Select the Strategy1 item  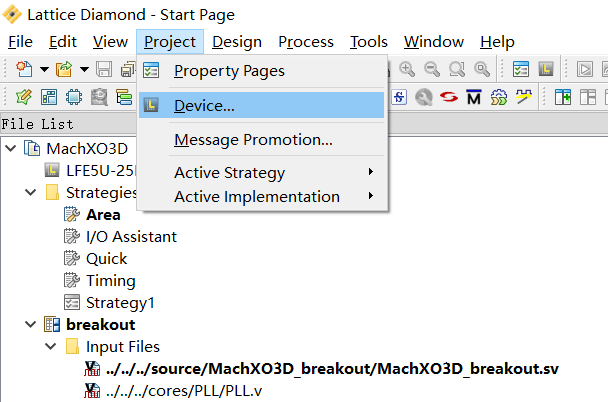120,303
